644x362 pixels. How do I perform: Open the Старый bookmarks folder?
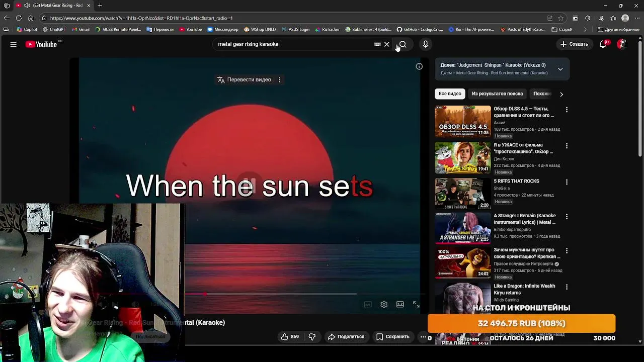(x=561, y=30)
